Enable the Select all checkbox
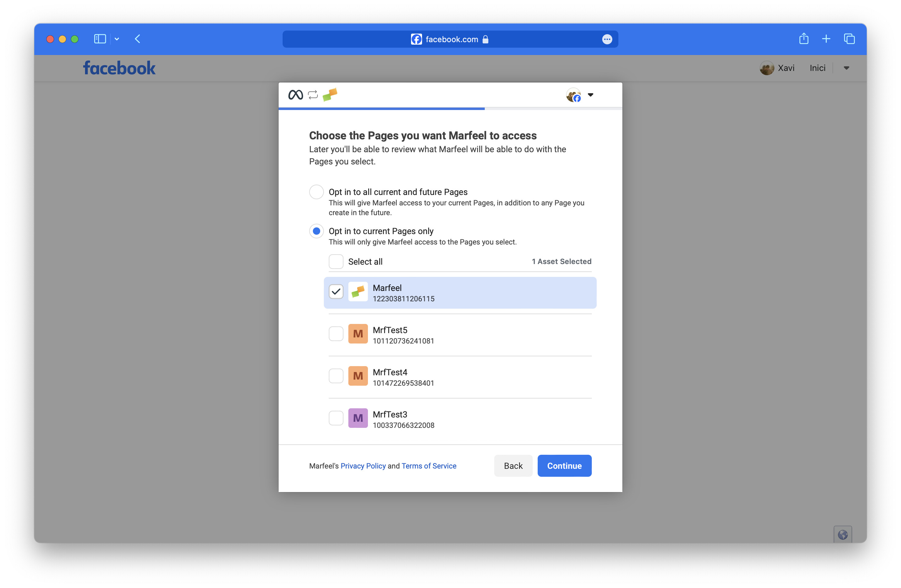The width and height of the screenshot is (901, 588). click(x=336, y=262)
